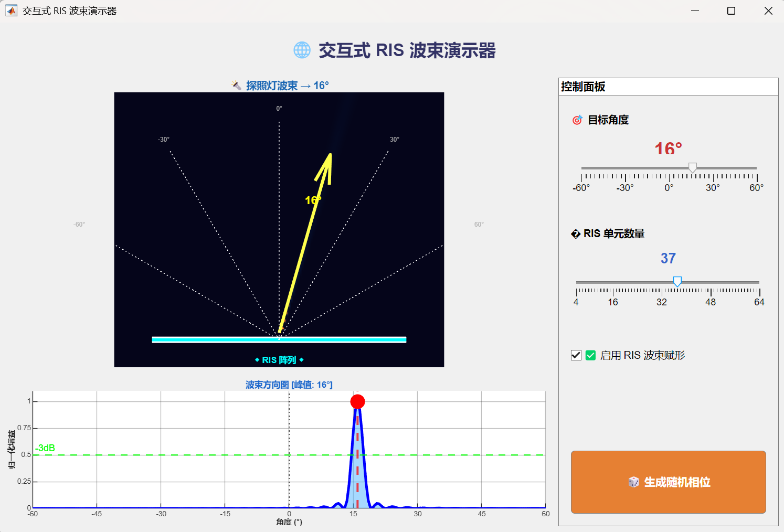The width and height of the screenshot is (784, 532).
Task: Toggle the 启用 RIS 波束赋形 checkbox
Action: (x=576, y=355)
